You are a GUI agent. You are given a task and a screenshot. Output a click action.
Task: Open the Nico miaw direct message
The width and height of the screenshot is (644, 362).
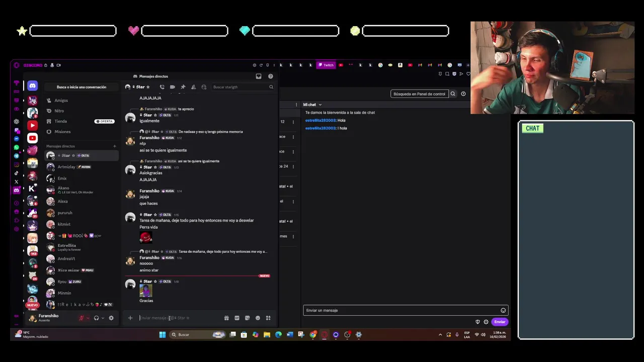(82, 270)
